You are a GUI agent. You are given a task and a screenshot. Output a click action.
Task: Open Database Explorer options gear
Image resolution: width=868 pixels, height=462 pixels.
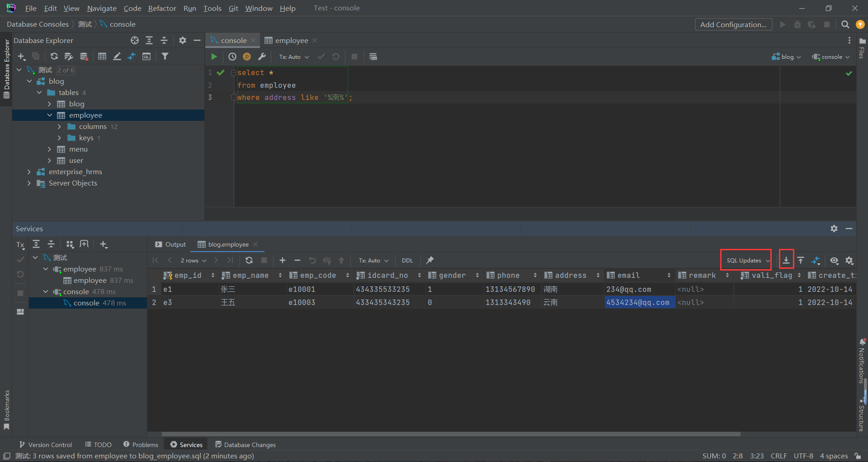coord(182,40)
